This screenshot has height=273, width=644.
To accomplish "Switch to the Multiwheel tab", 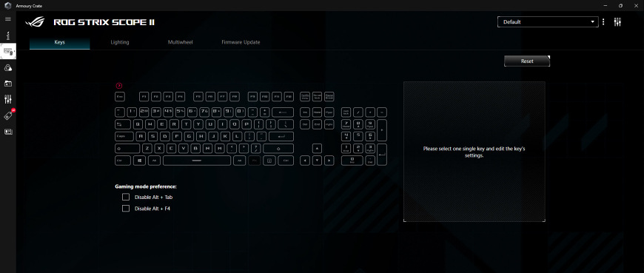I will [x=180, y=42].
